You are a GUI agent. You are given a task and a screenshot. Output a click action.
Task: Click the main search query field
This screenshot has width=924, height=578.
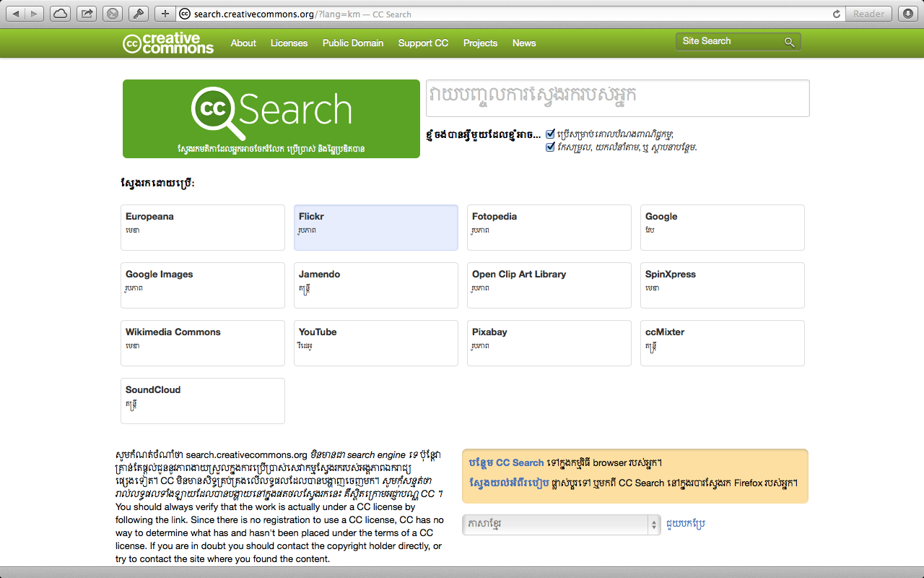pos(618,98)
